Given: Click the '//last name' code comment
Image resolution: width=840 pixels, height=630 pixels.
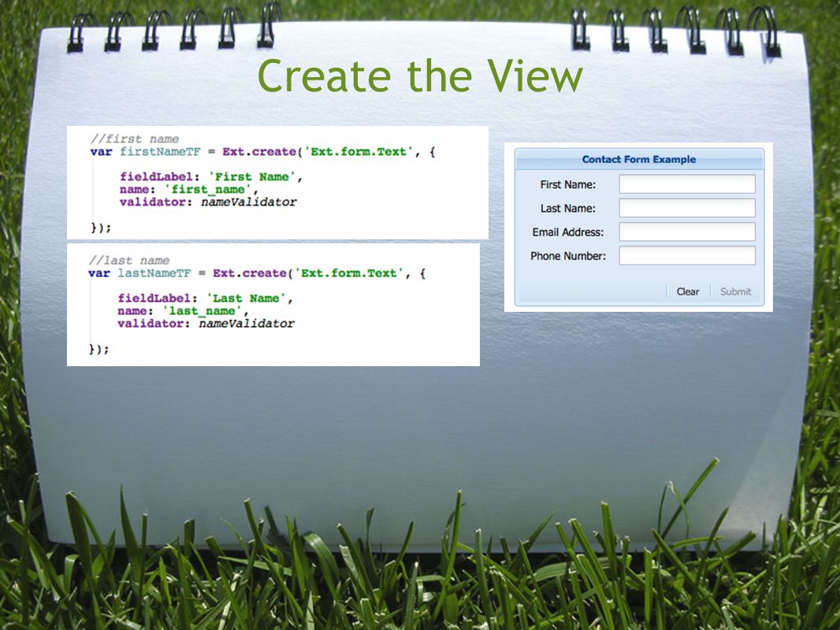Looking at the screenshot, I should (128, 261).
